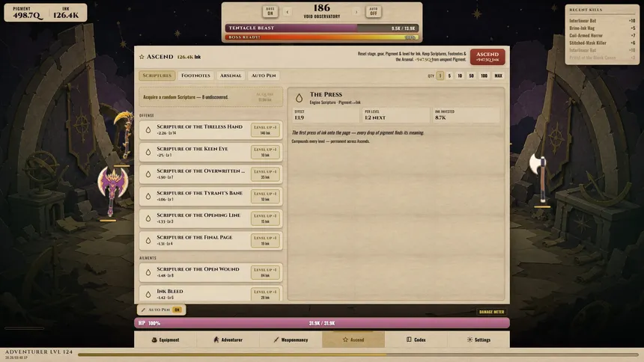
Task: Click the red Ascend button
Action: coord(487,57)
